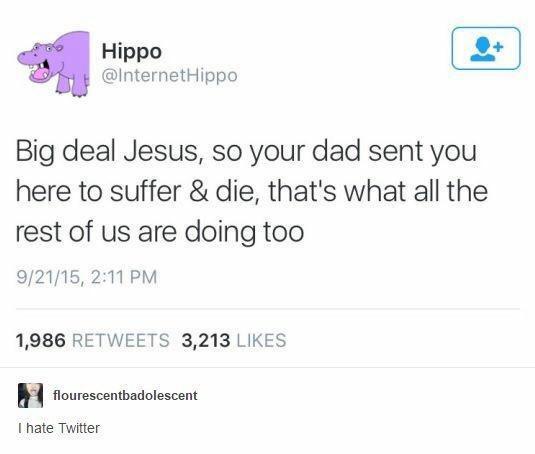Click the RETWEETS label
The height and width of the screenshot is (454, 535).
click(121, 340)
